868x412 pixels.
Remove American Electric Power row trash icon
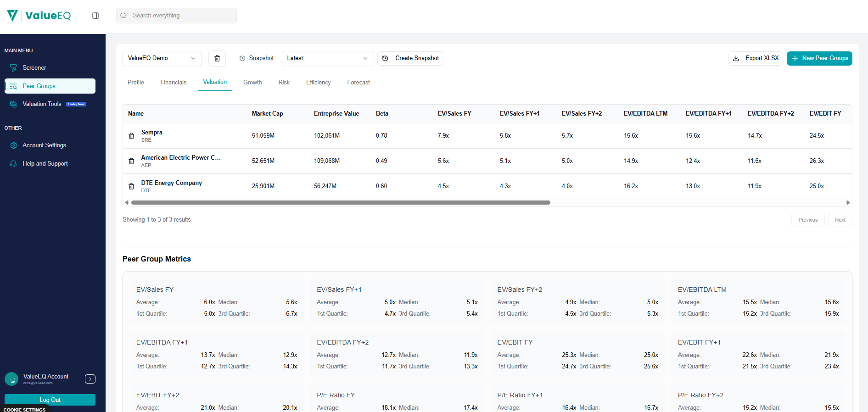tap(131, 161)
